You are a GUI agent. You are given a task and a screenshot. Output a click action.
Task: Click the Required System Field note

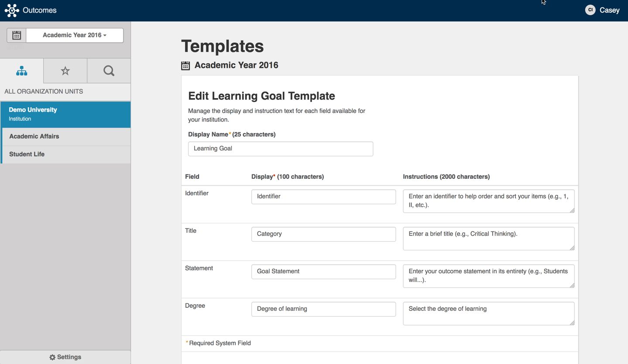click(x=218, y=343)
